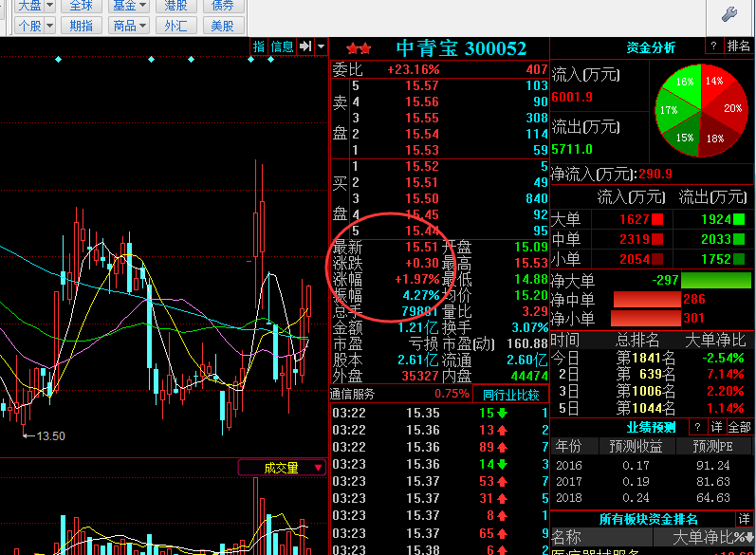Click the sell 3 price 15.55
This screenshot has width=756, height=555.
coord(422,119)
